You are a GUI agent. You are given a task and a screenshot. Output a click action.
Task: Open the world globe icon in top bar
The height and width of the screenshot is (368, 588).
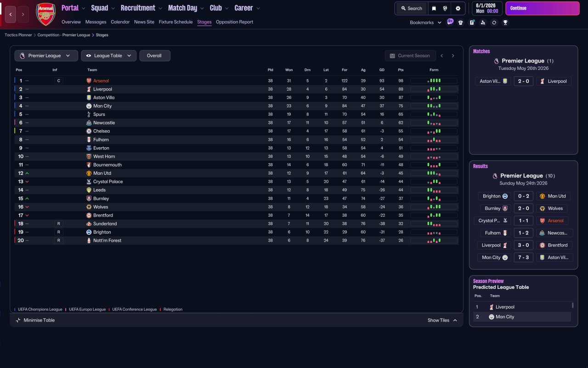(445, 8)
